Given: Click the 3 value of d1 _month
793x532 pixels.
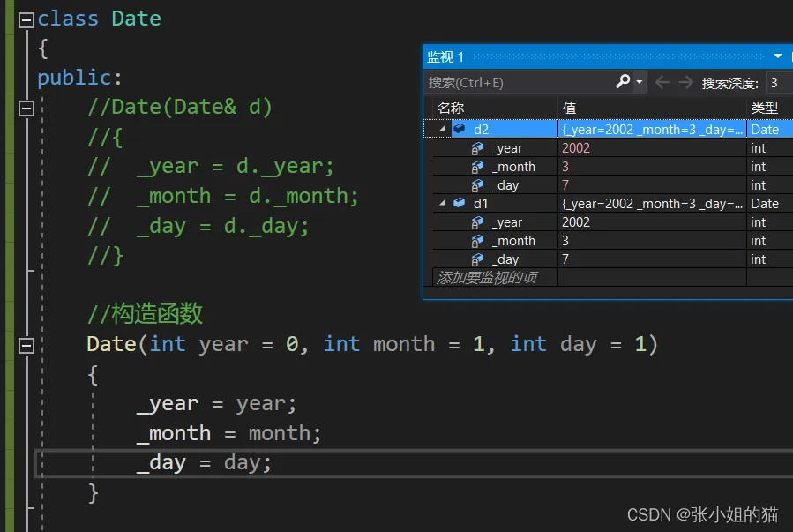Looking at the screenshot, I should click(565, 241).
